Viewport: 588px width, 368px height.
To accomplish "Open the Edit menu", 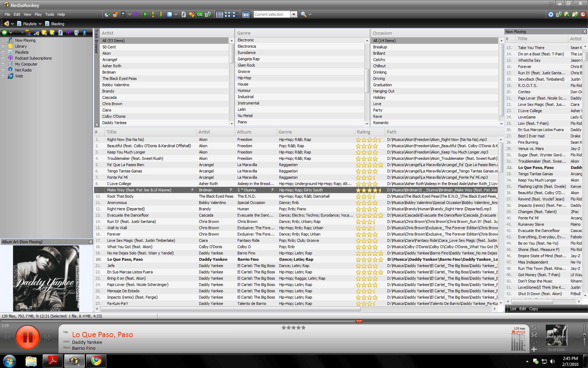I will pos(17,14).
